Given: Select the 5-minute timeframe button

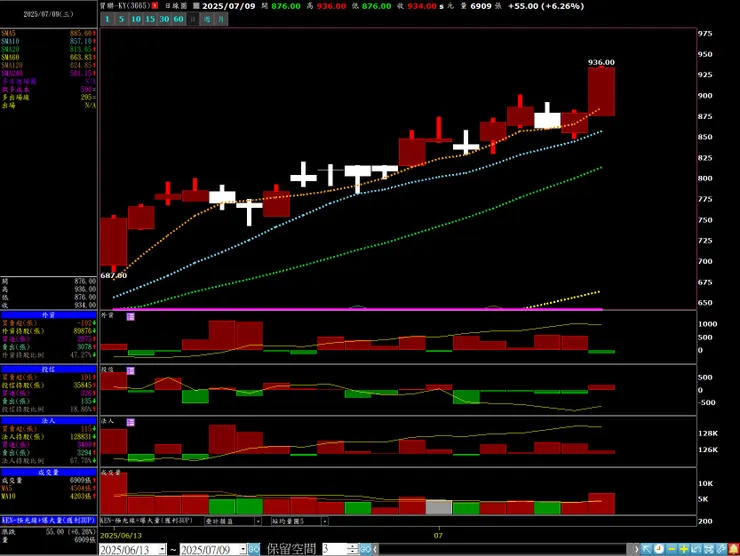Looking at the screenshot, I should [121, 19].
